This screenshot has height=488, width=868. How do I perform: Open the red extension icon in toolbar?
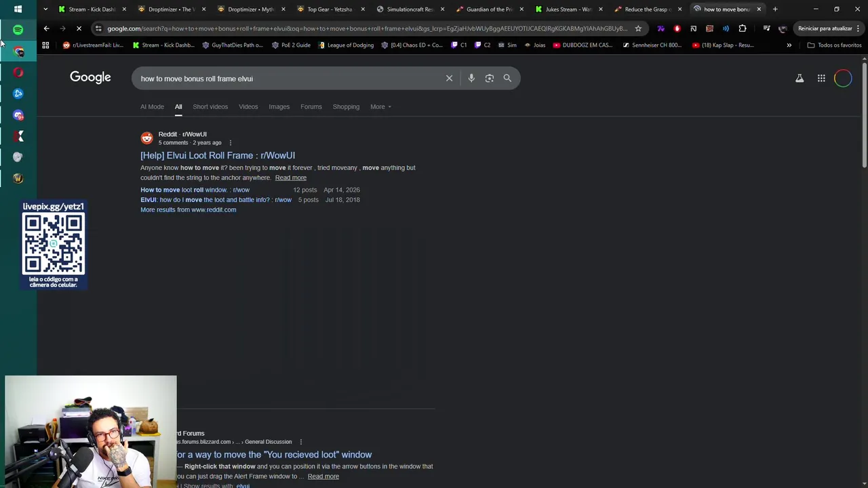677,28
